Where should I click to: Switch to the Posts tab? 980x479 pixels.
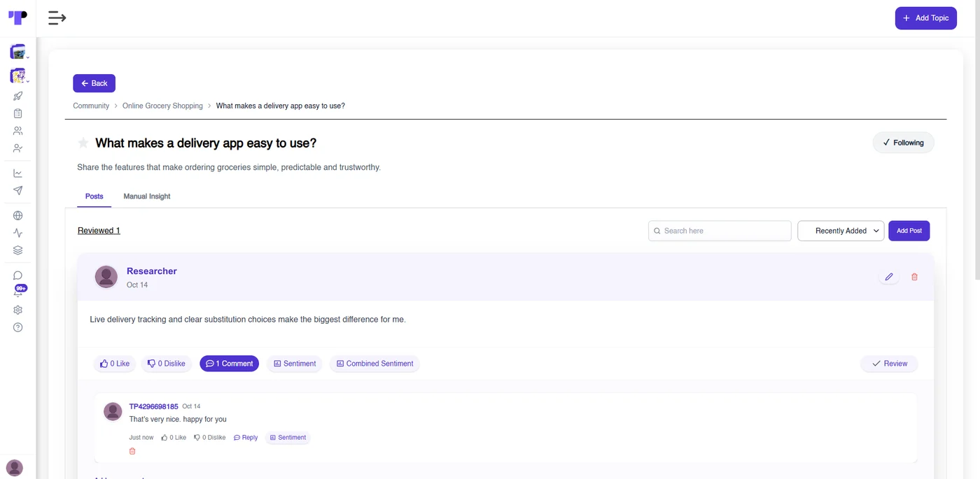pos(94,196)
